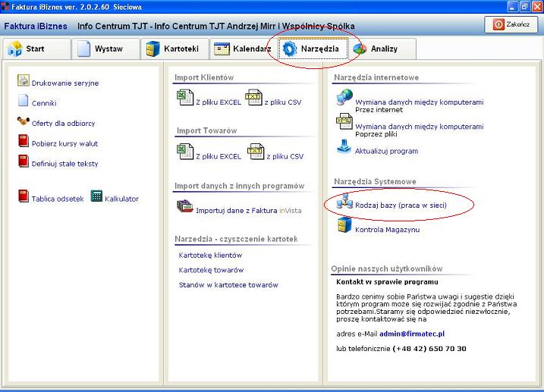Open Oferty dla odbiorcy

click(63, 124)
